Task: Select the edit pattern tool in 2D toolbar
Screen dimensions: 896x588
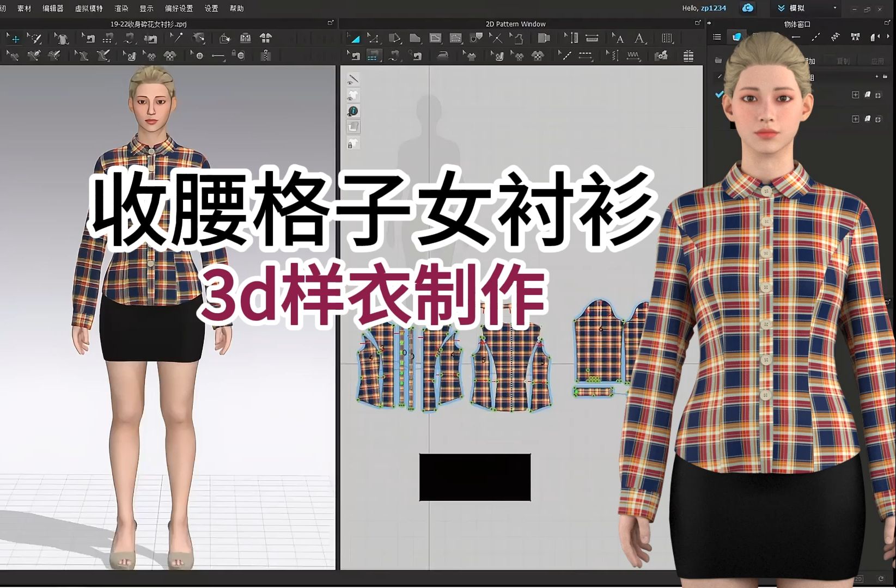Action: 355,39
